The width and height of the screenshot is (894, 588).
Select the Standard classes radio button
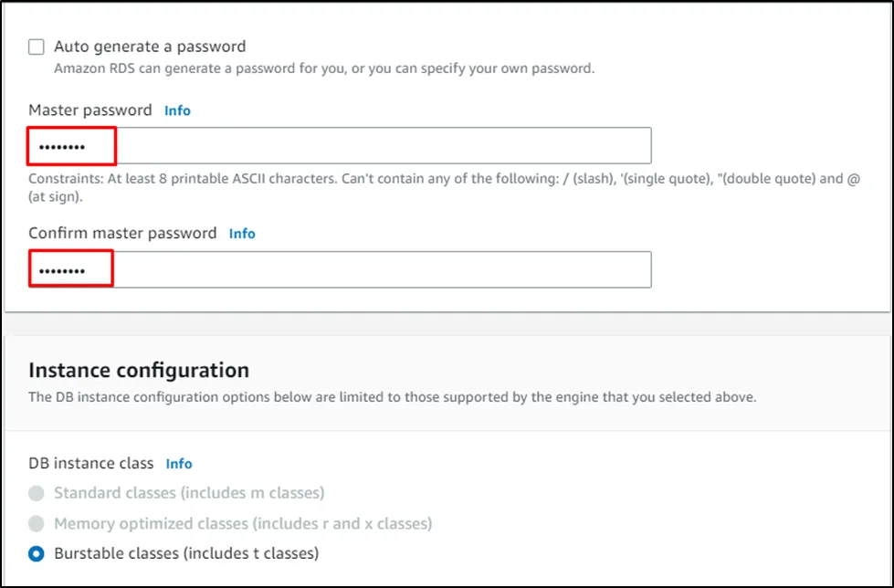[37, 494]
